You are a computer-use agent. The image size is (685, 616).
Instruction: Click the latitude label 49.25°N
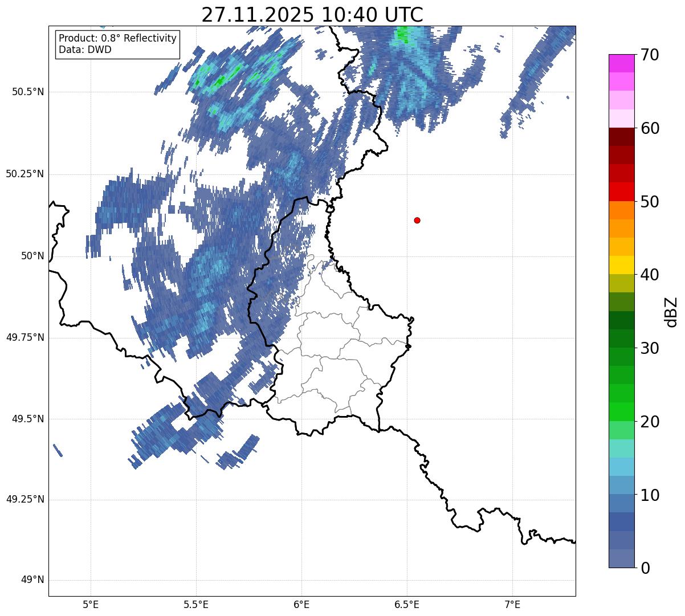point(25,499)
